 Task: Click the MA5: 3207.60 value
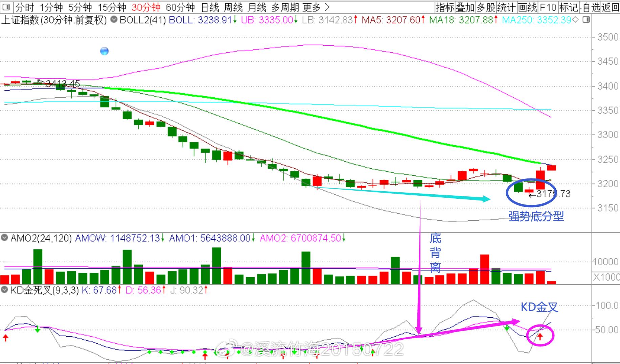pyautogui.click(x=393, y=20)
